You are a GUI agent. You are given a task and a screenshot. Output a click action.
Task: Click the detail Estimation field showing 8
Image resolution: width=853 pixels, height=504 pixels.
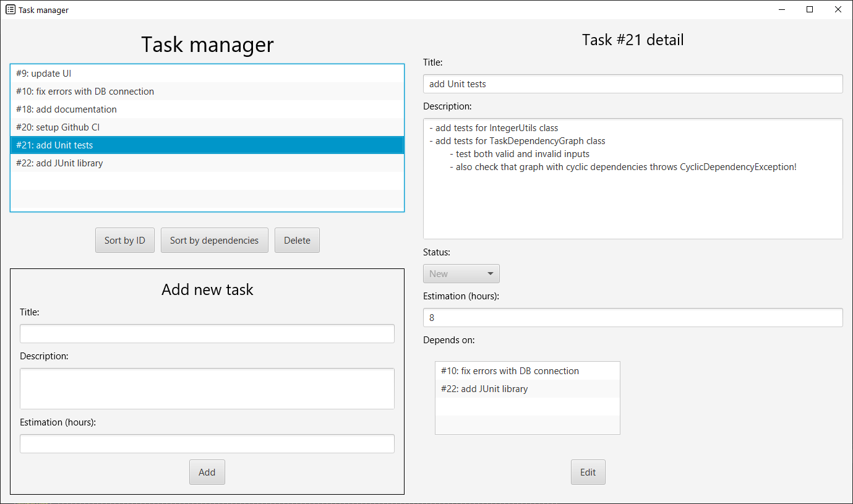633,318
